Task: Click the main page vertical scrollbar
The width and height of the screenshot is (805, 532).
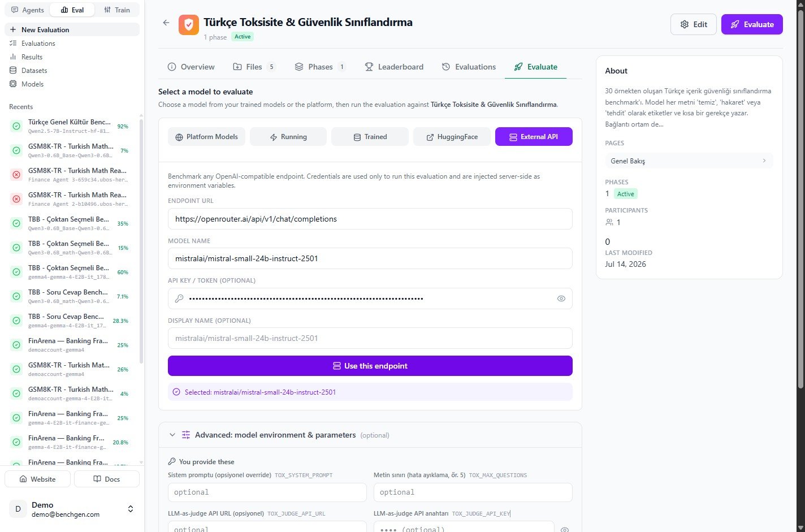Action: (x=800, y=198)
